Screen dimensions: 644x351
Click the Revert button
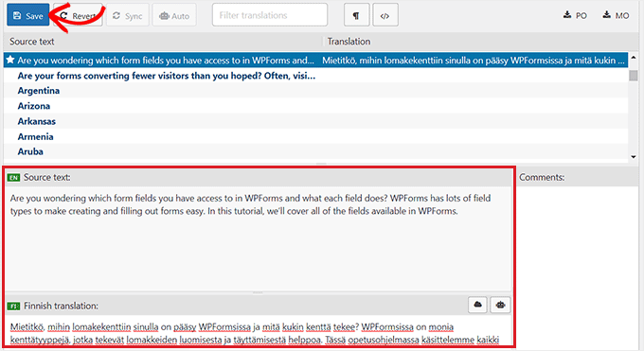point(78,15)
